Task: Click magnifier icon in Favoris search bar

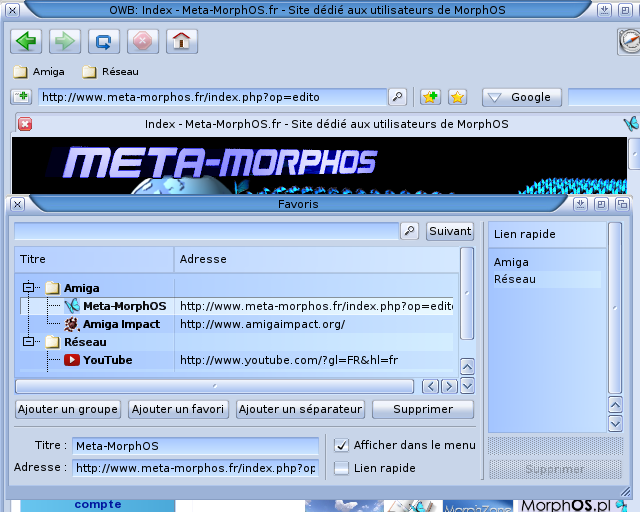Action: (409, 231)
